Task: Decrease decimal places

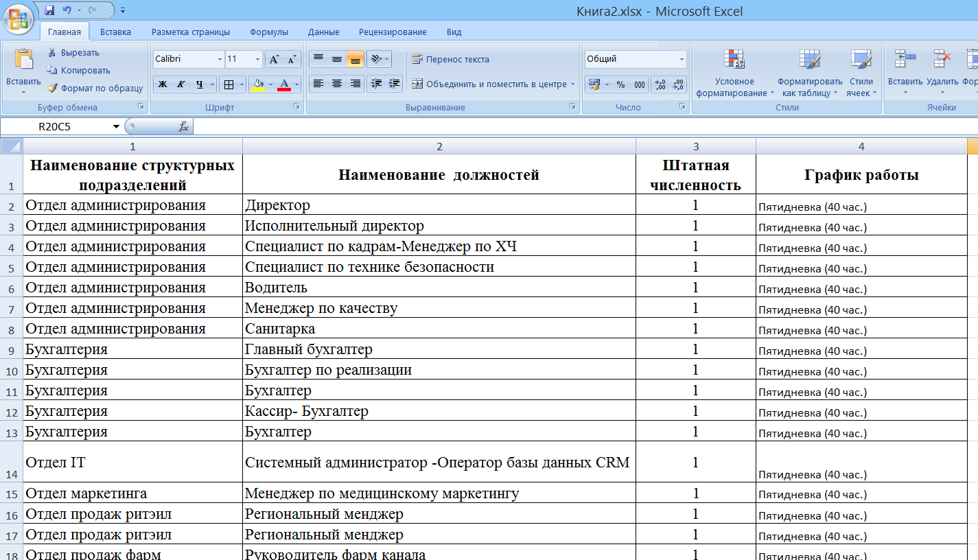Action: click(678, 84)
